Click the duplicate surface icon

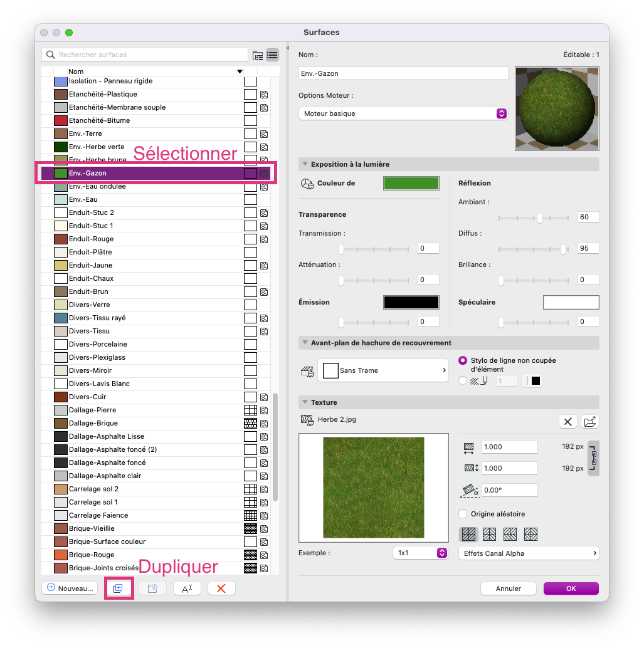click(x=119, y=588)
